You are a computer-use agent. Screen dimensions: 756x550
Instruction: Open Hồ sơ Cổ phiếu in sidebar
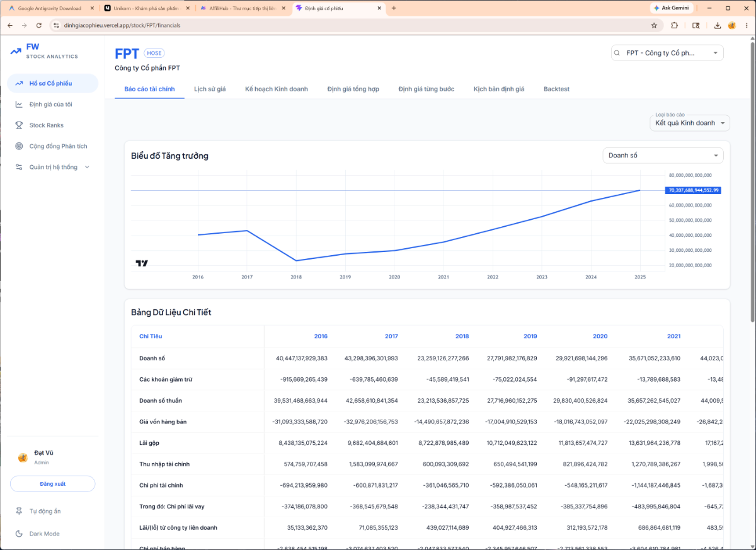(53, 83)
